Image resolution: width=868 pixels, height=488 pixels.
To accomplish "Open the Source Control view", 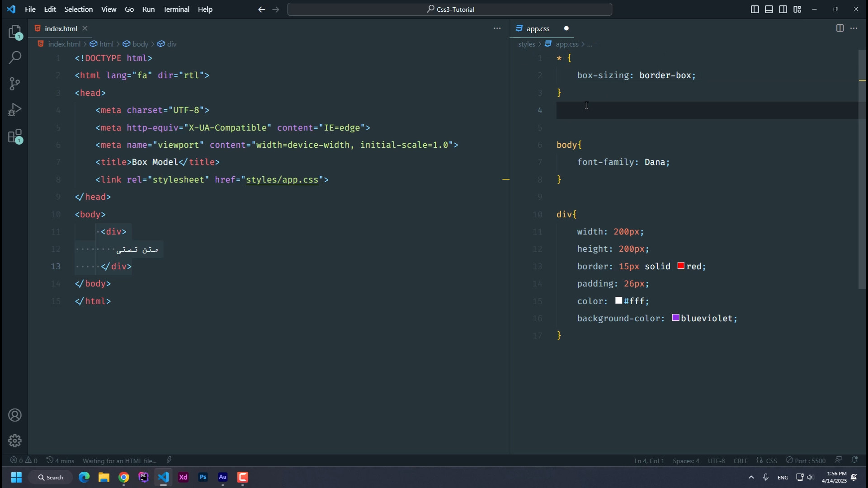I will click(15, 84).
